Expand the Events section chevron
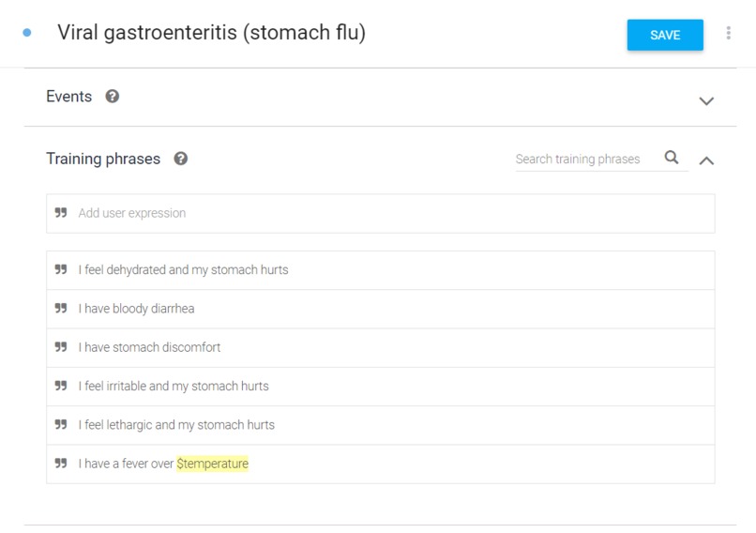Viewport: 756px width, 533px height. [x=706, y=100]
